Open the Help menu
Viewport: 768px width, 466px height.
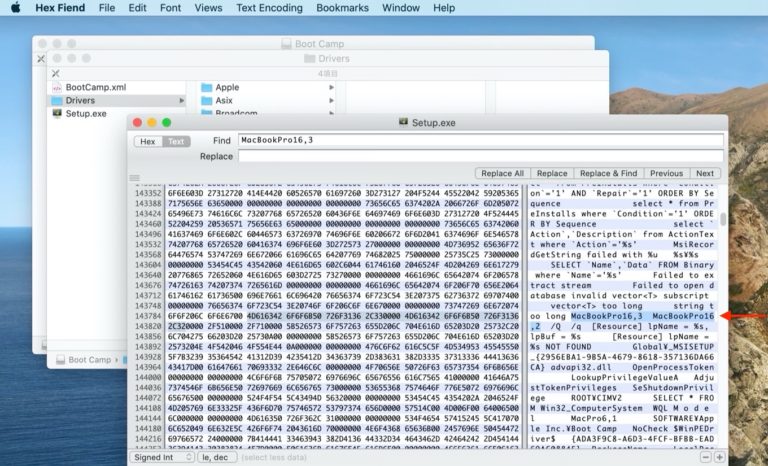[444, 8]
